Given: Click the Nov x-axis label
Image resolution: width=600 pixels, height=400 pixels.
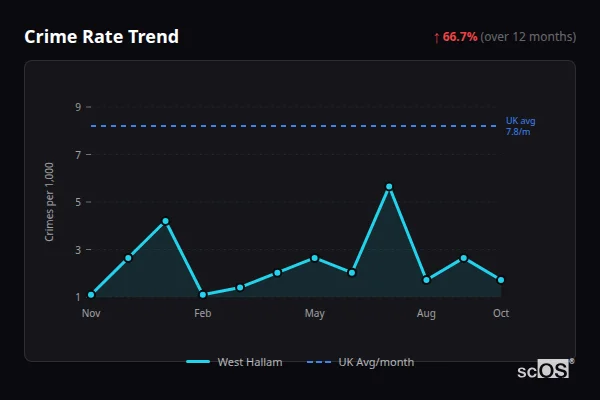Looking at the screenshot, I should pos(91,313).
